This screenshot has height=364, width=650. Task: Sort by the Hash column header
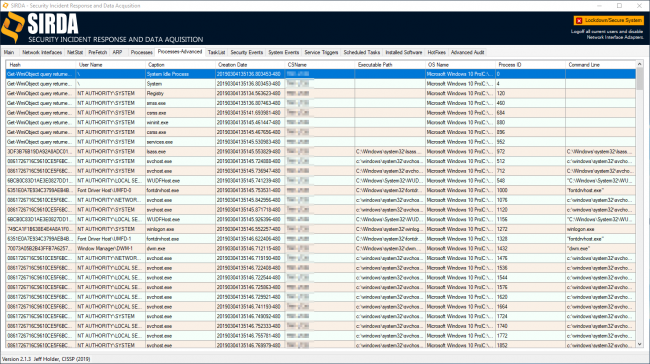41,65
